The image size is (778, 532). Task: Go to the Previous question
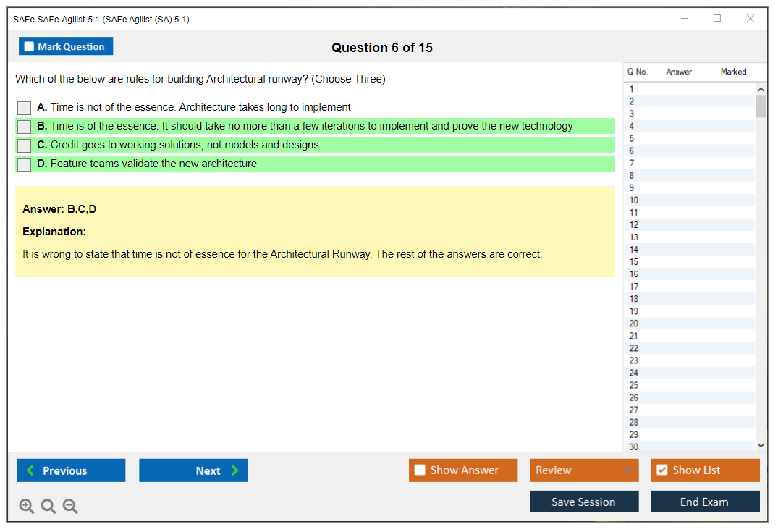tap(71, 470)
